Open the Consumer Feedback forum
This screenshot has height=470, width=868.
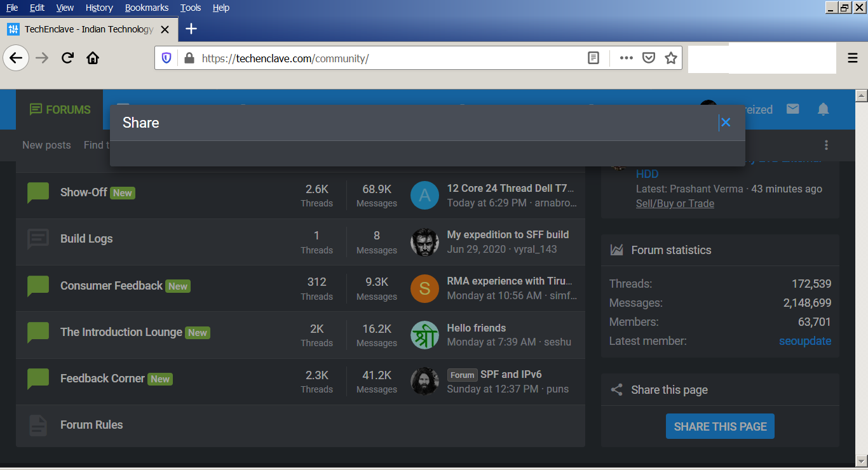111,286
